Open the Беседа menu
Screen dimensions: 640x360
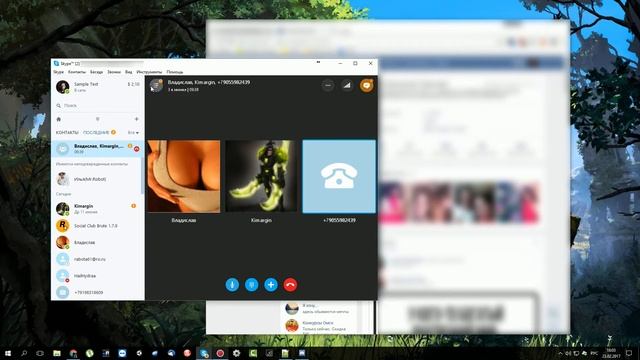click(96, 72)
